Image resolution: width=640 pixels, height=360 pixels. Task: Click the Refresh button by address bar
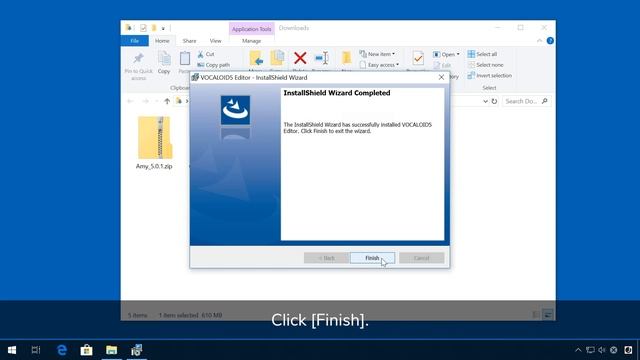tap(494, 101)
